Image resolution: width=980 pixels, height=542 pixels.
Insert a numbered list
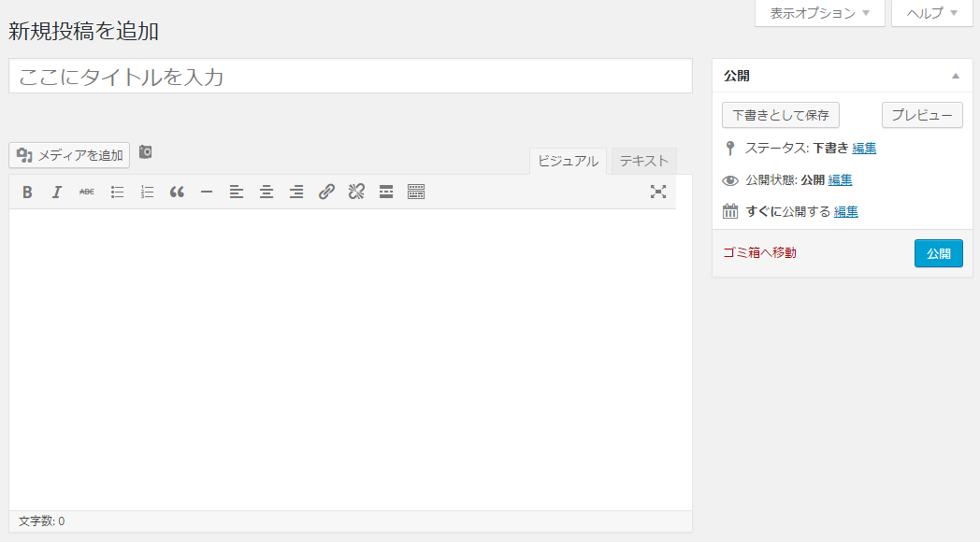(147, 192)
